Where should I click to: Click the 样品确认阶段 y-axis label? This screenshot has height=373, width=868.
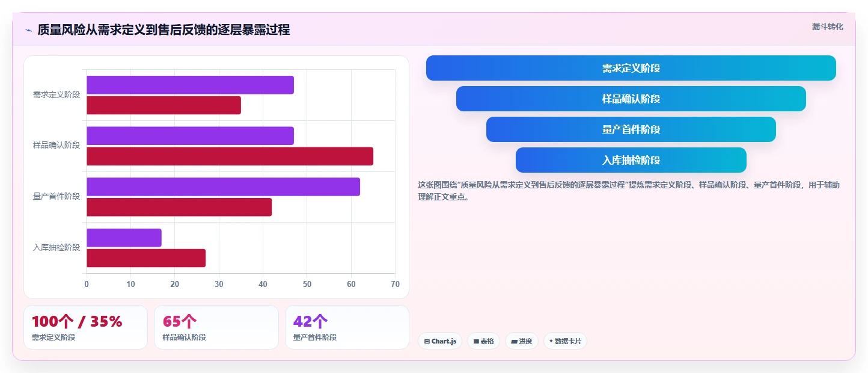point(57,146)
